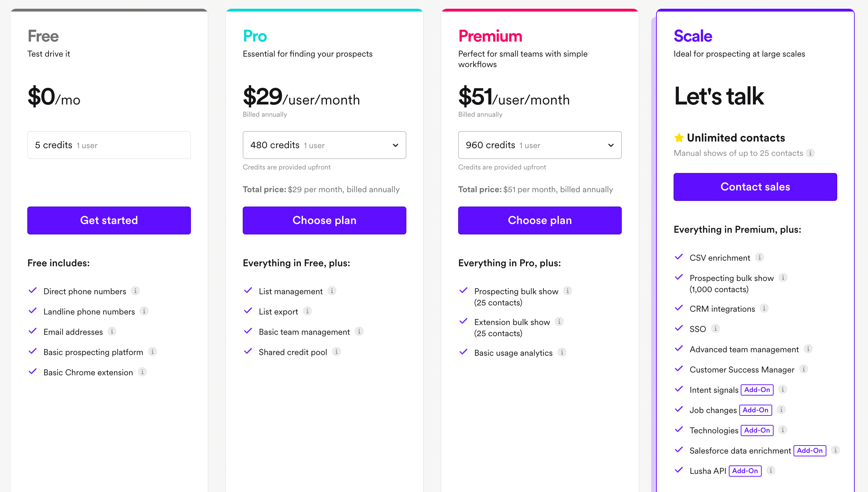868x492 pixels.
Task: Click info icon next to Email addresses
Action: pos(112,331)
